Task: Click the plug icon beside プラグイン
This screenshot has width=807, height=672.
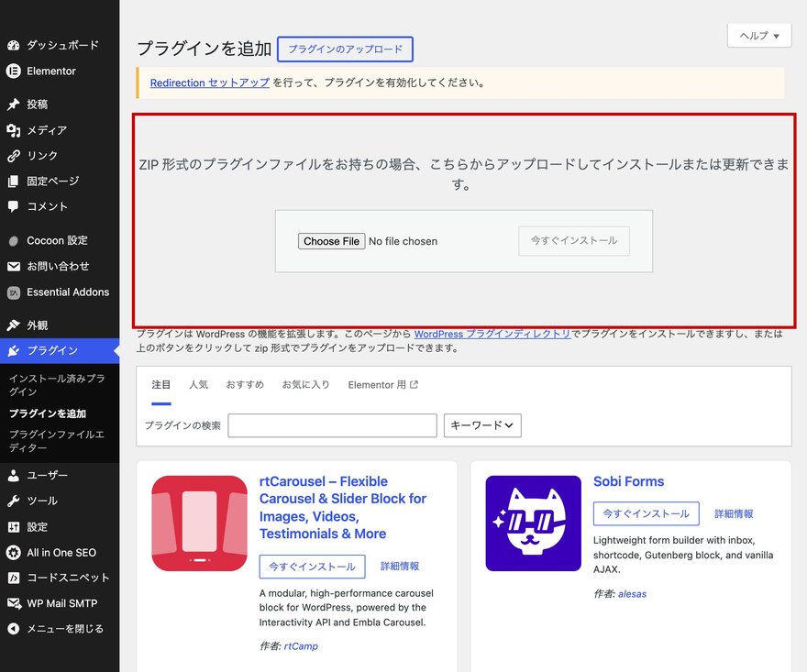Action: (14, 350)
